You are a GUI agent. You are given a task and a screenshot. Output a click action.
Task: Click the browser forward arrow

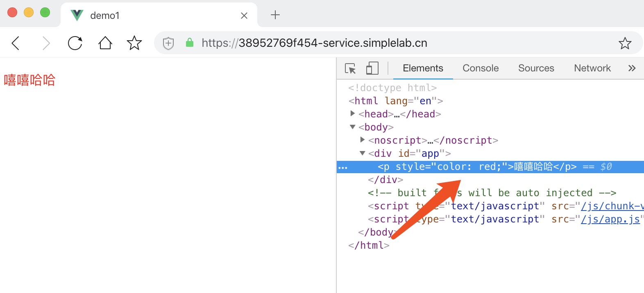pos(46,43)
